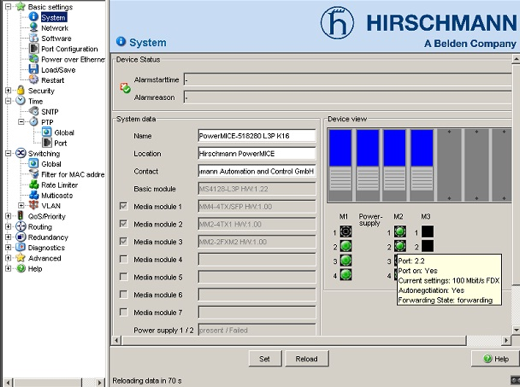The height and width of the screenshot is (387, 520).
Task: Click the Diagnostics icon
Action: [21, 247]
